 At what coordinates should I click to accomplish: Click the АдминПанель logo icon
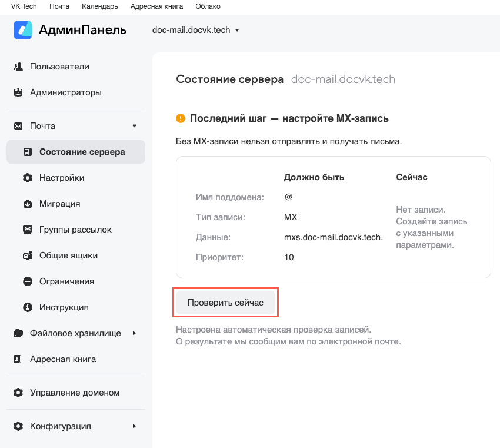point(23,30)
